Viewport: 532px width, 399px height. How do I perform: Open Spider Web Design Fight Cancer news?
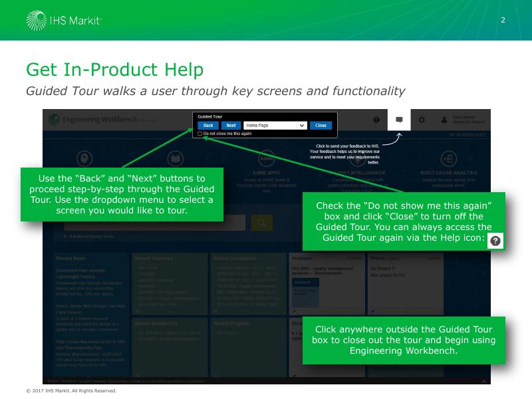[x=90, y=309]
